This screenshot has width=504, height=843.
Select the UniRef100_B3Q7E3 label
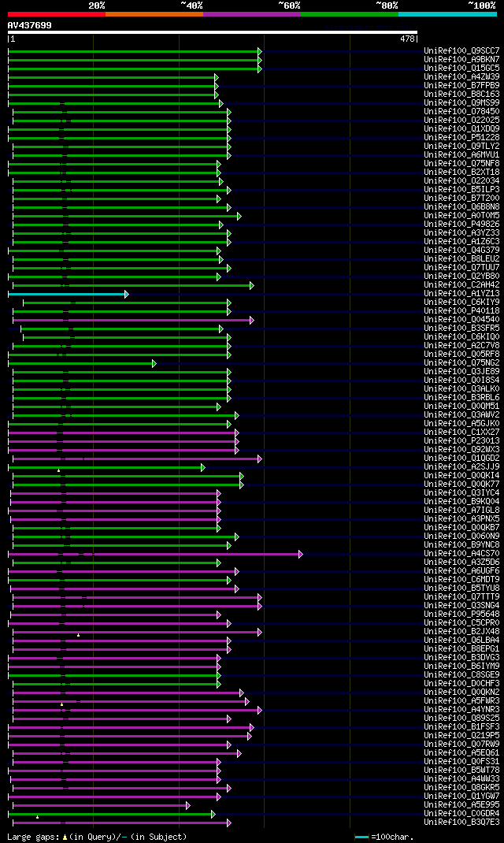click(461, 823)
